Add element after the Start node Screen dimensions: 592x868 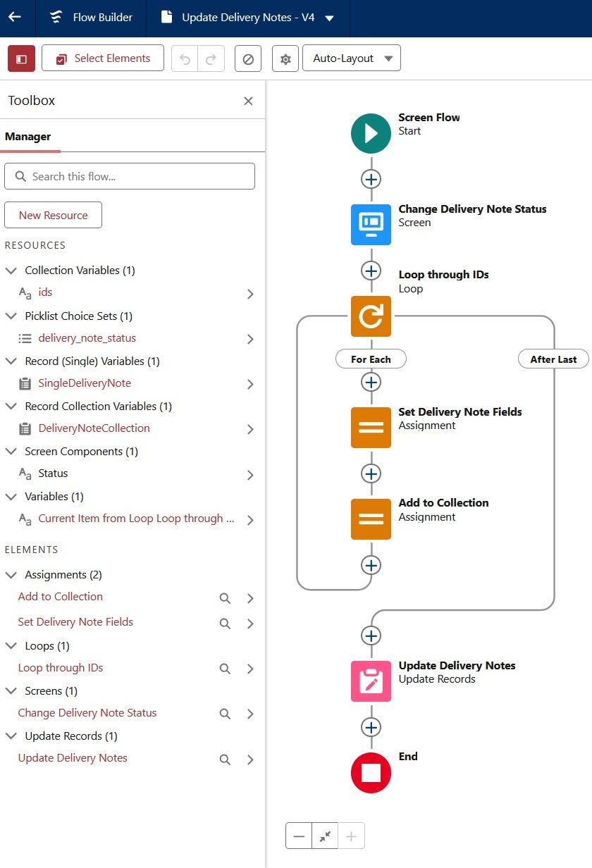[371, 179]
